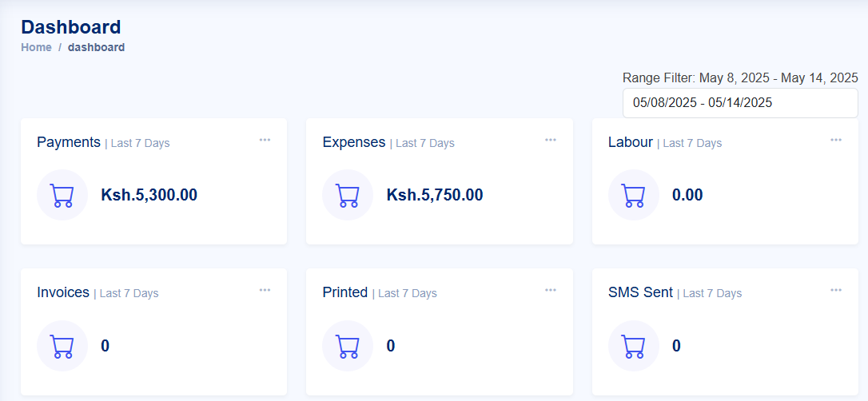The image size is (868, 401).
Task: Click the Expenses card cart icon
Action: (348, 195)
